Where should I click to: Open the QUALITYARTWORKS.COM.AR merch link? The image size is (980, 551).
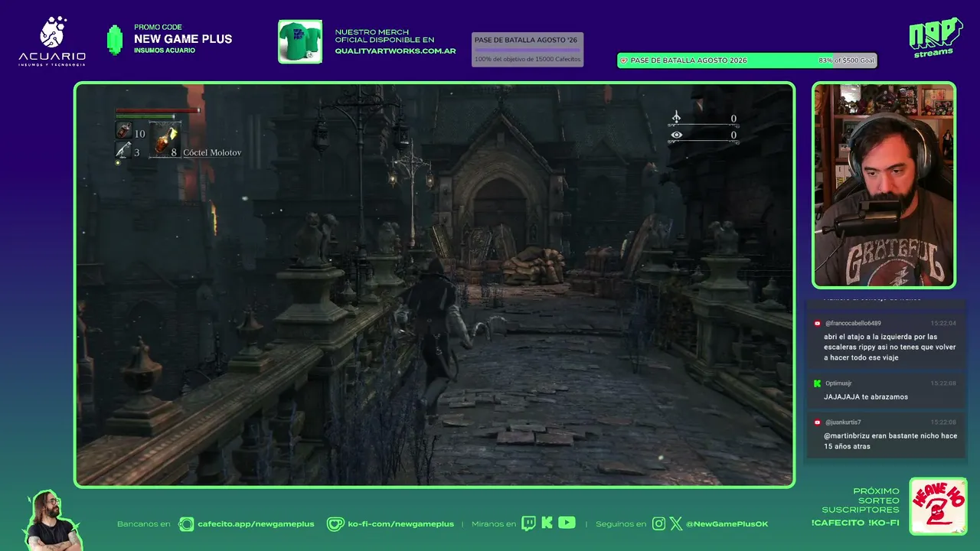(395, 51)
